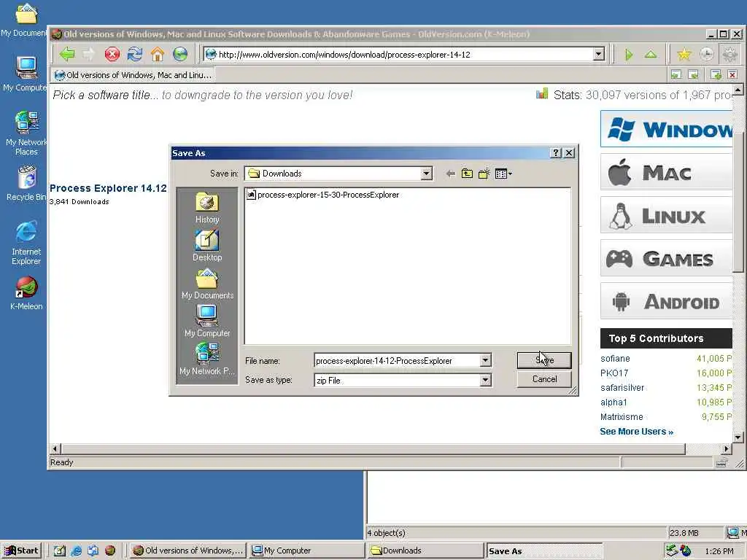747x560 pixels.
Task: Create new folder in Save As dialog
Action: pos(484,174)
